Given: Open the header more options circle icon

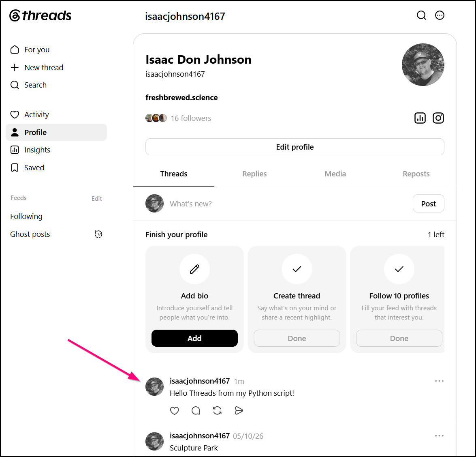Looking at the screenshot, I should (440, 15).
